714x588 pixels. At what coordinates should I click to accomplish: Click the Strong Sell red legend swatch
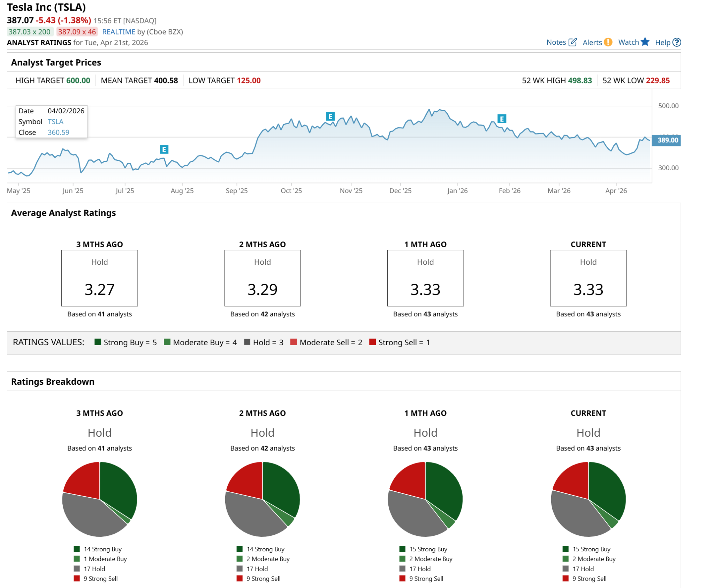tap(372, 342)
